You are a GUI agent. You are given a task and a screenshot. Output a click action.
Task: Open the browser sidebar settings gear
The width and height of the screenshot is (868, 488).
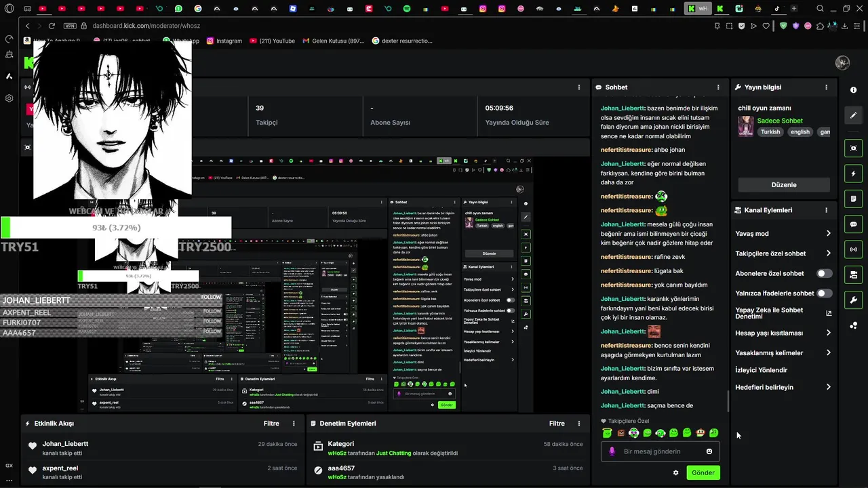(x=9, y=98)
